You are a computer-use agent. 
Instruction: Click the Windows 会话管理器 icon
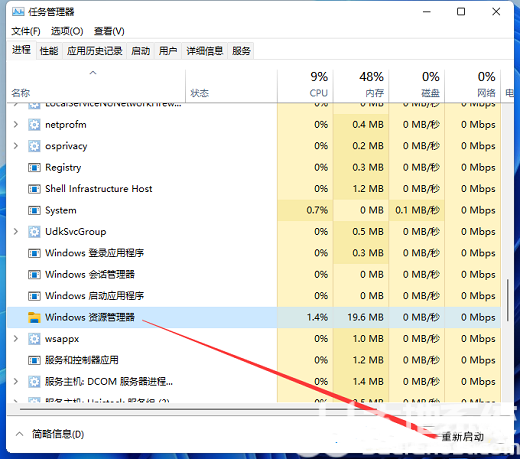(34, 275)
